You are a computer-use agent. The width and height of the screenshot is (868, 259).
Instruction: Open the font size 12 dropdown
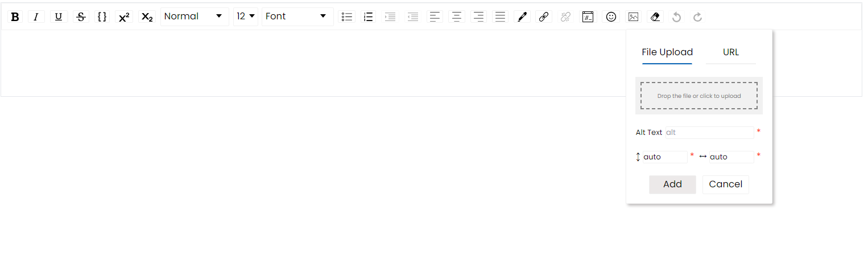pos(246,17)
